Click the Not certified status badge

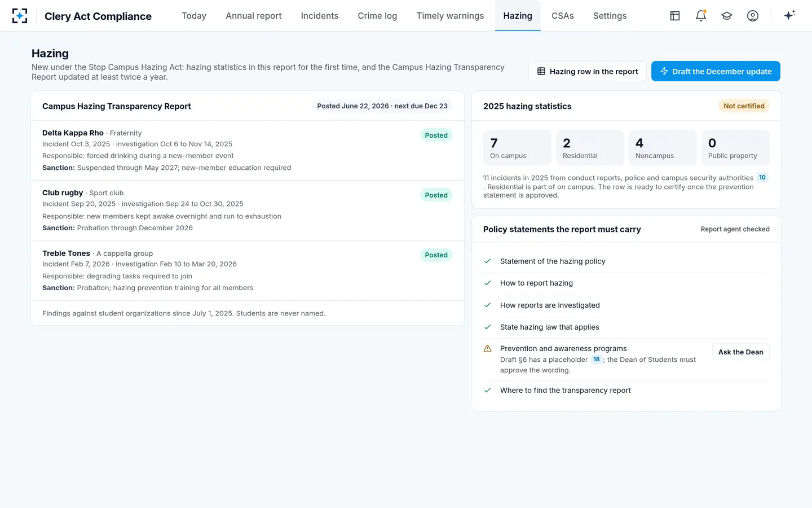(744, 106)
